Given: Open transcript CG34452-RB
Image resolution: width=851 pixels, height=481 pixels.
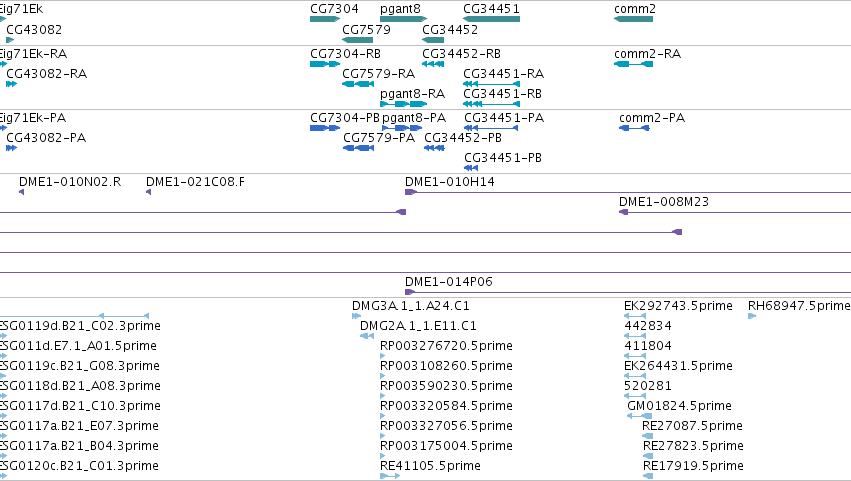Looking at the screenshot, I should [x=461, y=54].
